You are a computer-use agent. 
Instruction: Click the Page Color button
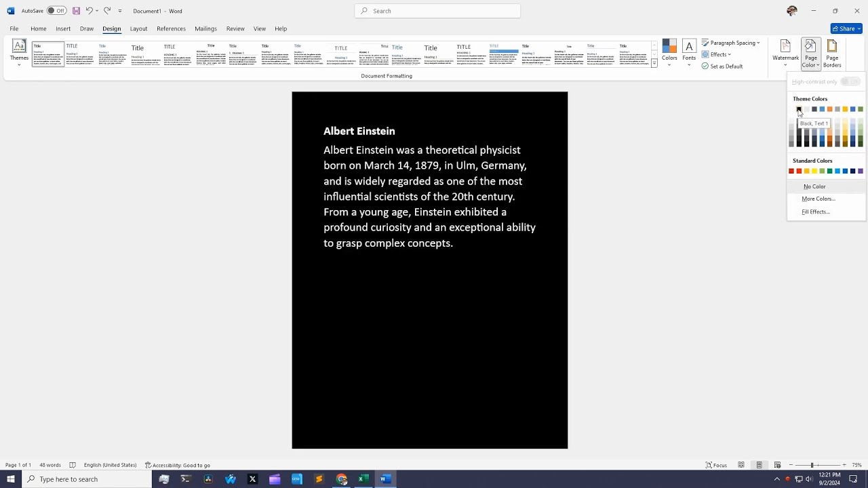811,53
